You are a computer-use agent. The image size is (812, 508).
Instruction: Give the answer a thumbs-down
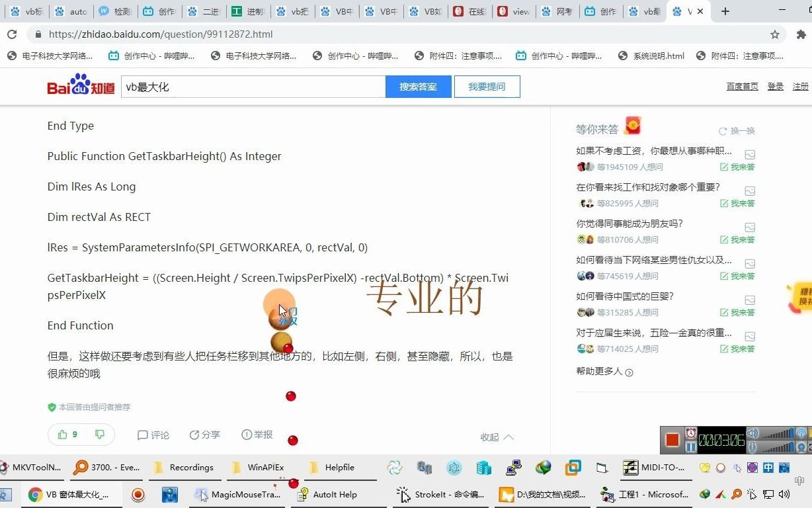click(100, 435)
